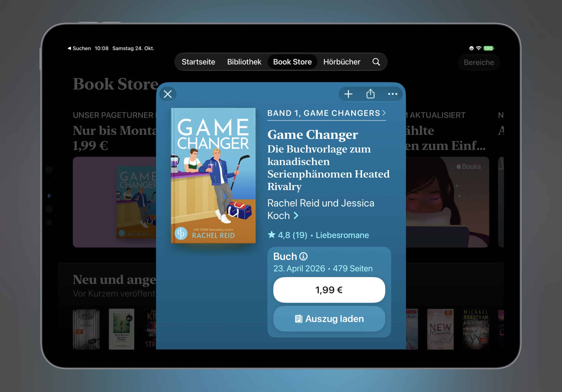Image resolution: width=562 pixels, height=392 pixels.
Task: Open the Hörbücher tab
Action: click(342, 62)
